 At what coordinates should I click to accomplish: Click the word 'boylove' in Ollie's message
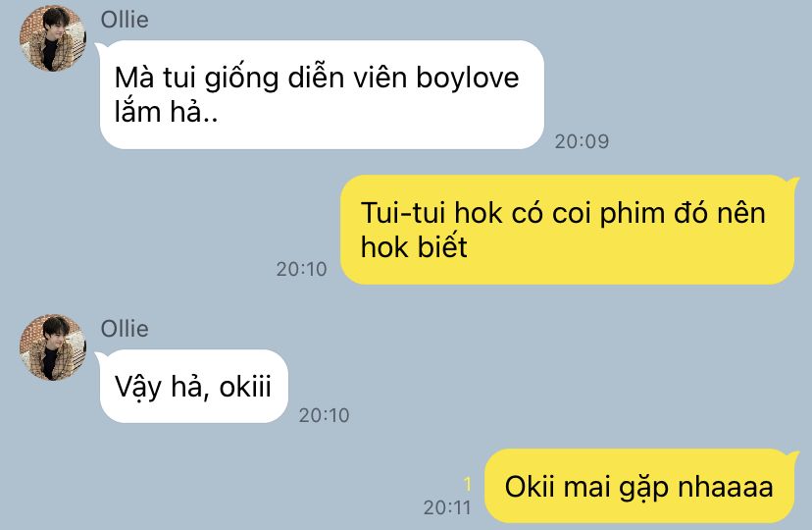(x=467, y=79)
